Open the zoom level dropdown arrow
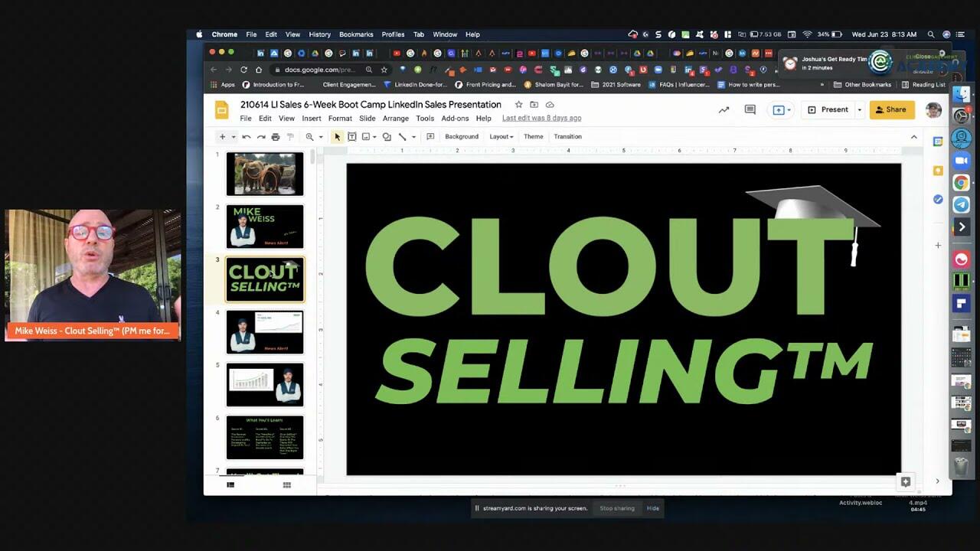The height and width of the screenshot is (551, 980). [x=321, y=137]
